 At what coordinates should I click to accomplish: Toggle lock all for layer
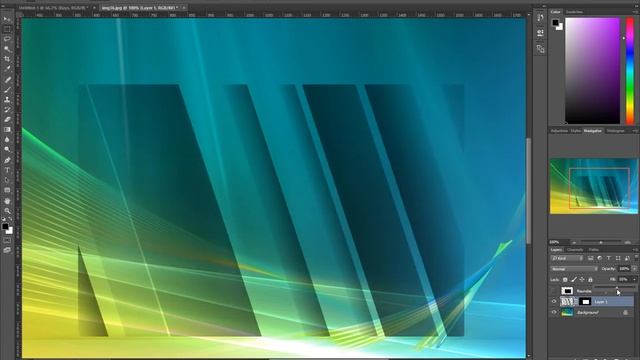tap(590, 280)
